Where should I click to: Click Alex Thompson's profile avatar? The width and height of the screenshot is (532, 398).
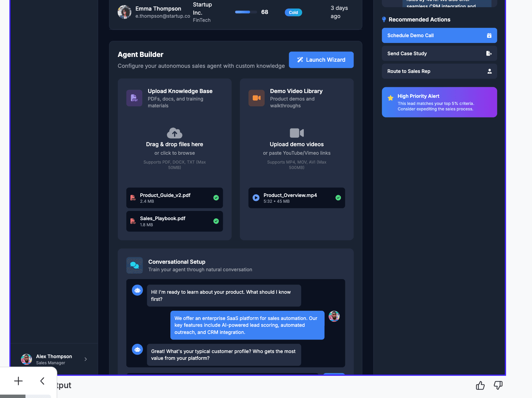[x=27, y=359]
